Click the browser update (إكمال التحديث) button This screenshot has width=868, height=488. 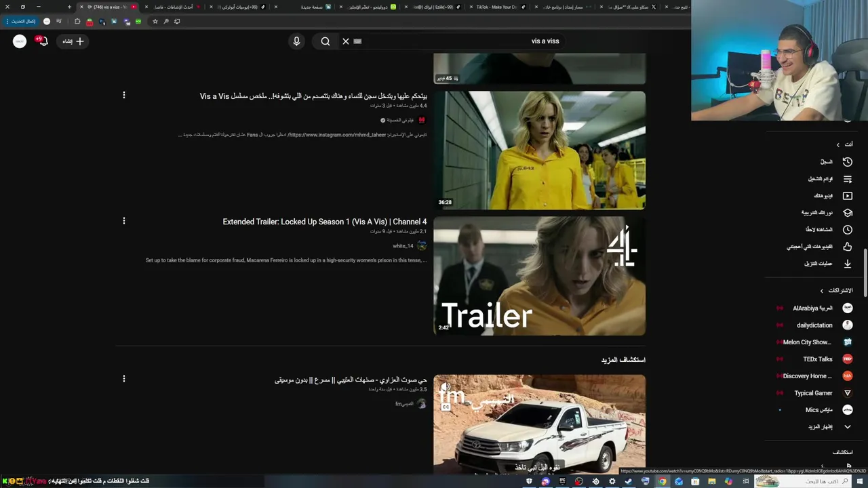(x=22, y=21)
